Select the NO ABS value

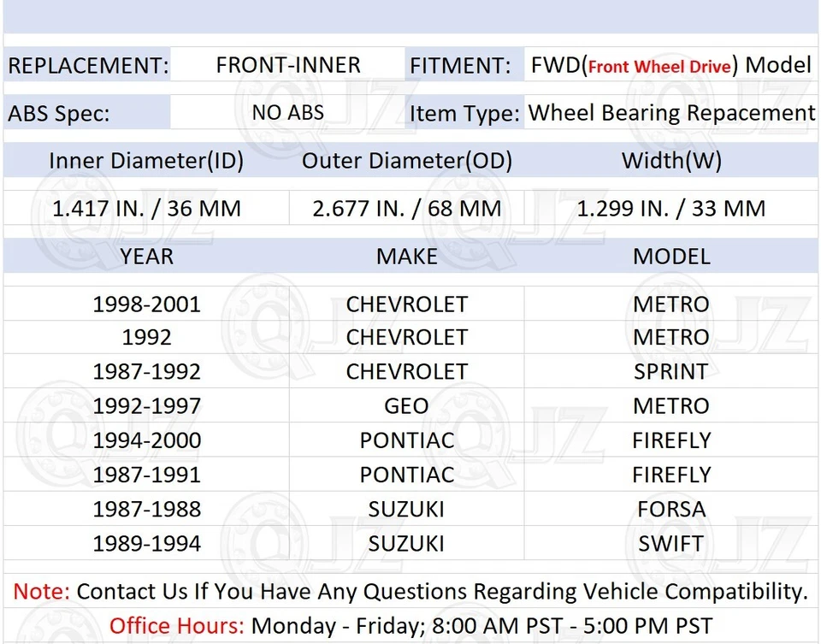point(288,112)
